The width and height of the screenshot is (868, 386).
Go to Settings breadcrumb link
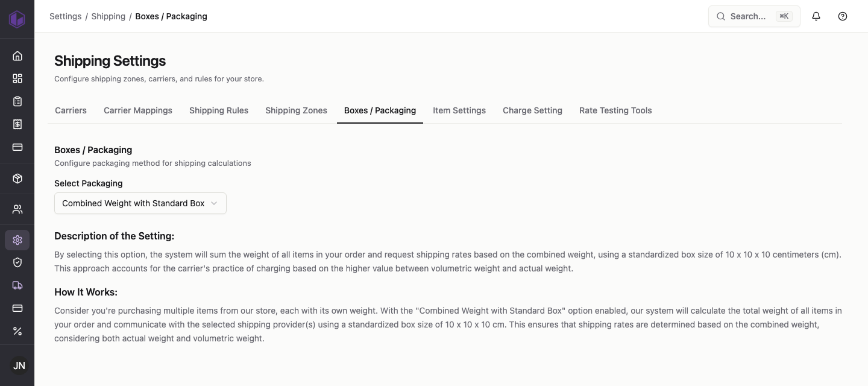click(65, 16)
